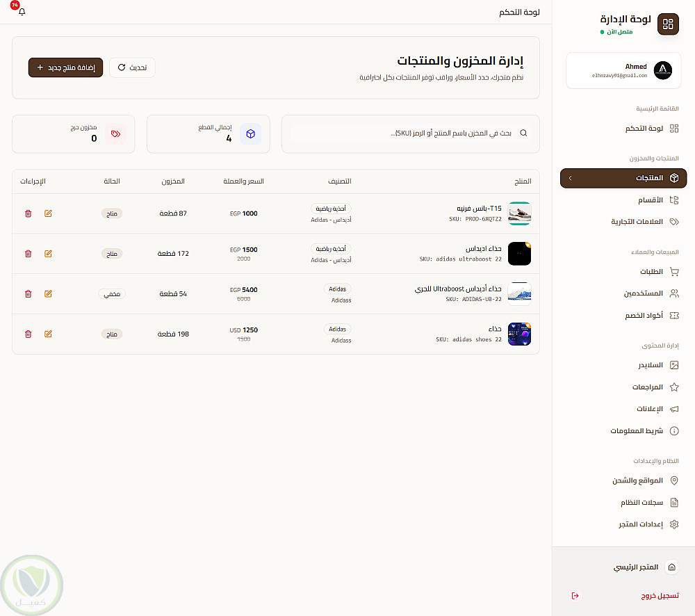The height and width of the screenshot is (616, 695).
Task: Click the critical stock tag icon
Action: pyautogui.click(x=115, y=134)
